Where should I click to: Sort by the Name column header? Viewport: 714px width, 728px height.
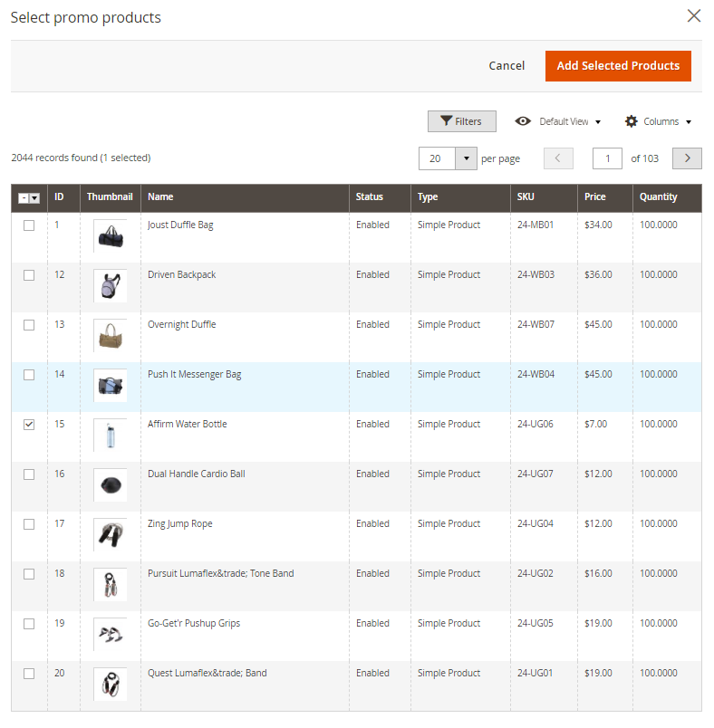160,197
